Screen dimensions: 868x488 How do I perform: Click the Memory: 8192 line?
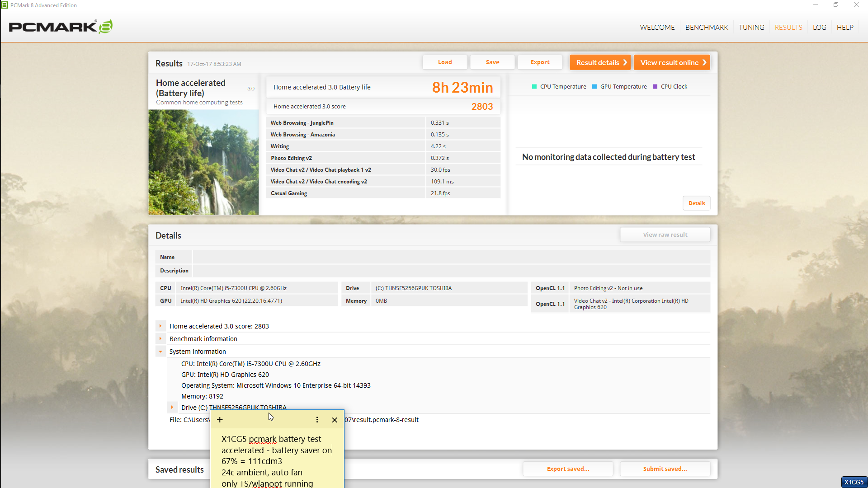tap(202, 396)
